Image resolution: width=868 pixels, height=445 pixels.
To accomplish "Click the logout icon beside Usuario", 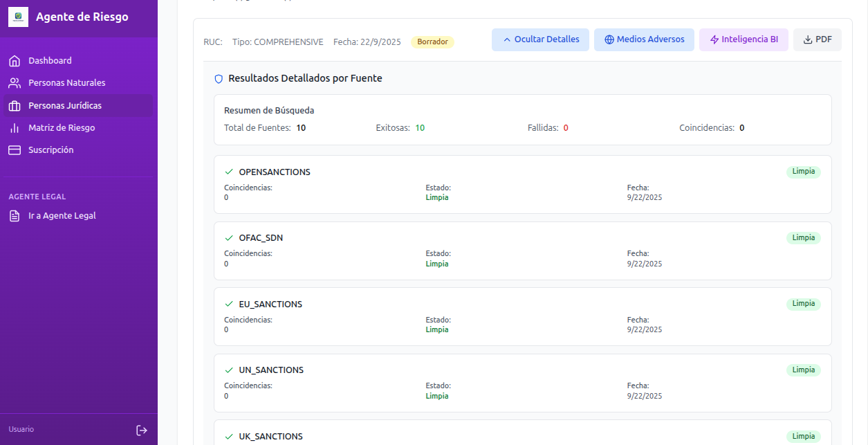I will (142, 430).
